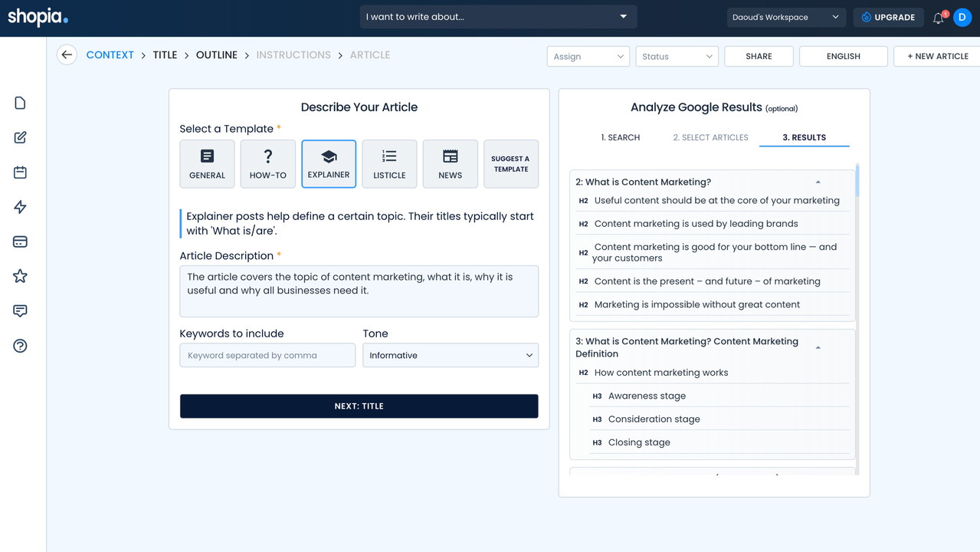Click the Share button

click(x=759, y=57)
